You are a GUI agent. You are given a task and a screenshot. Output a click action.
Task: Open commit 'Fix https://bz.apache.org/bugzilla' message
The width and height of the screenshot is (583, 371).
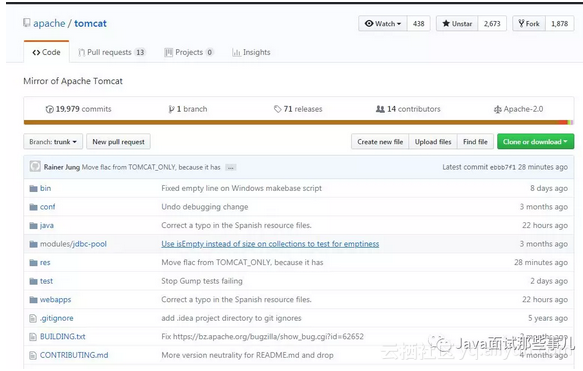pyautogui.click(x=262, y=336)
